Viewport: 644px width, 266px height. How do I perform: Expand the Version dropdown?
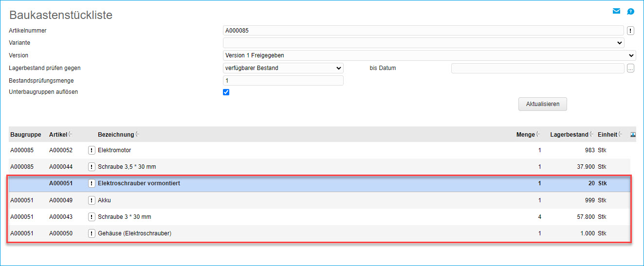[x=429, y=55]
